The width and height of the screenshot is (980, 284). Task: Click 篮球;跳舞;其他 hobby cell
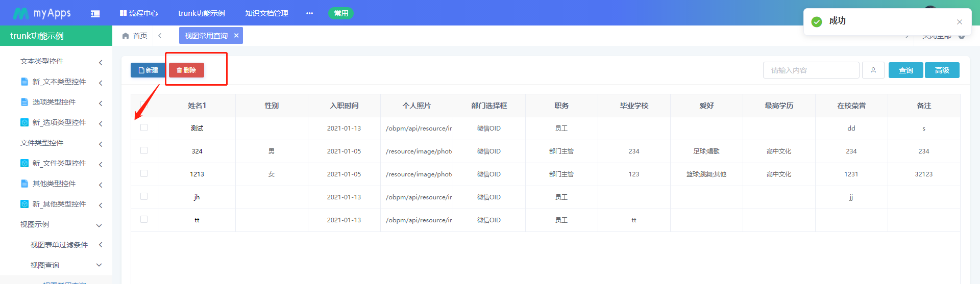tap(706, 174)
